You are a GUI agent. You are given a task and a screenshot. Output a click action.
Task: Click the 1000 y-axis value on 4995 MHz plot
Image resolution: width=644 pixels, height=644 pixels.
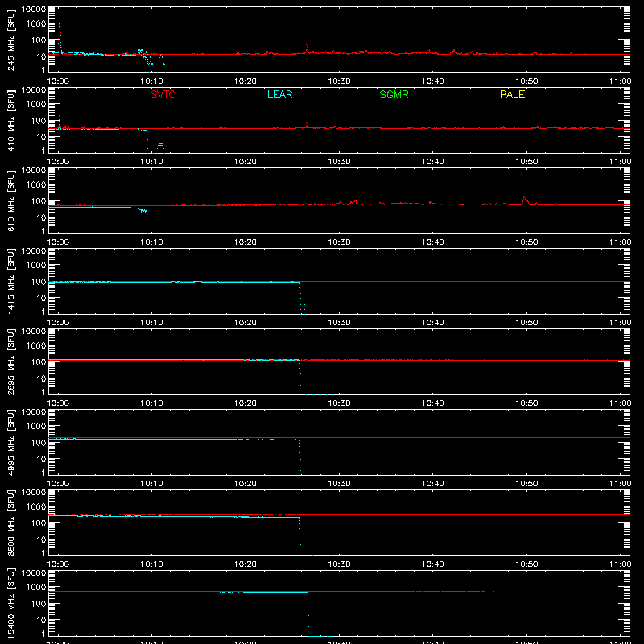(x=36, y=427)
